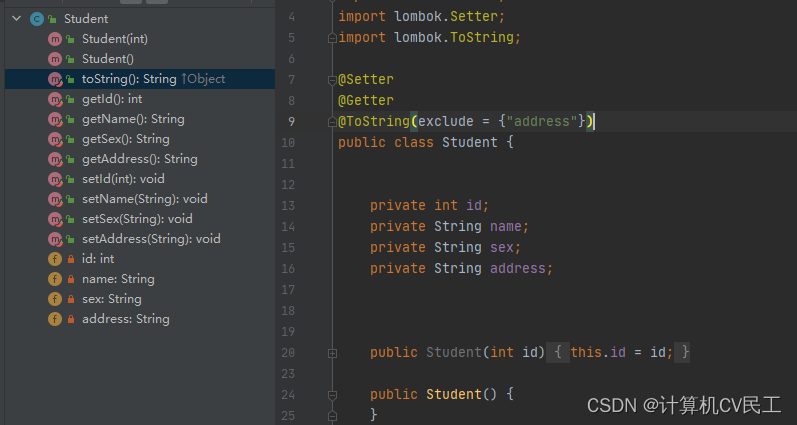Click method icon next to setName(String)
This screenshot has width=797, height=425.
click(x=55, y=199)
